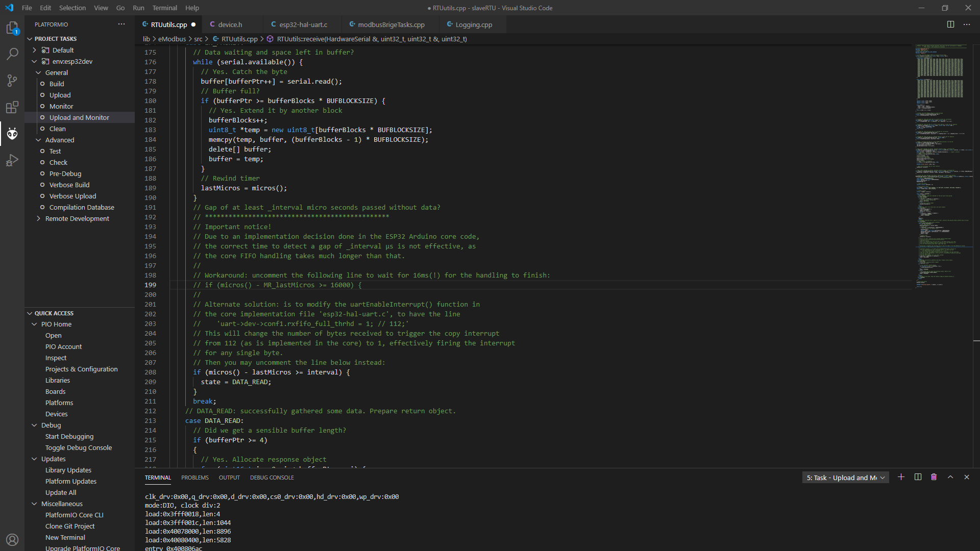Split the terminal using split icon
This screenshot has height=551, width=980.
pos(918,477)
